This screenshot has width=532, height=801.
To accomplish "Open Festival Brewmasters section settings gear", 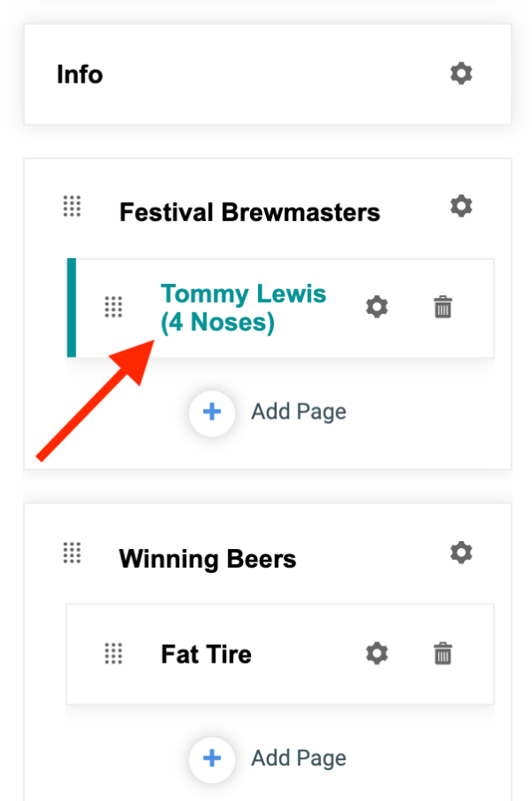I will coord(461,206).
